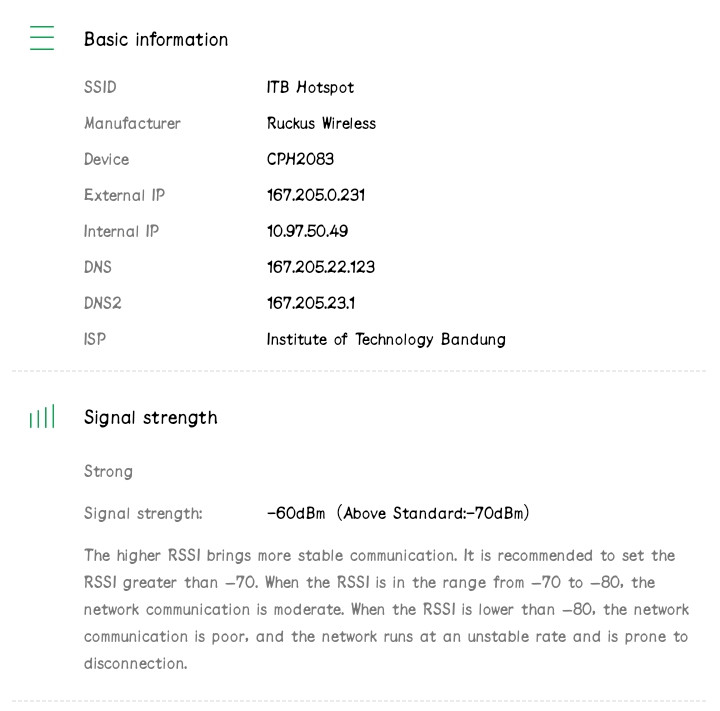Click the -60dBm signal strength value
The height and width of the screenshot is (711, 720).
(297, 514)
